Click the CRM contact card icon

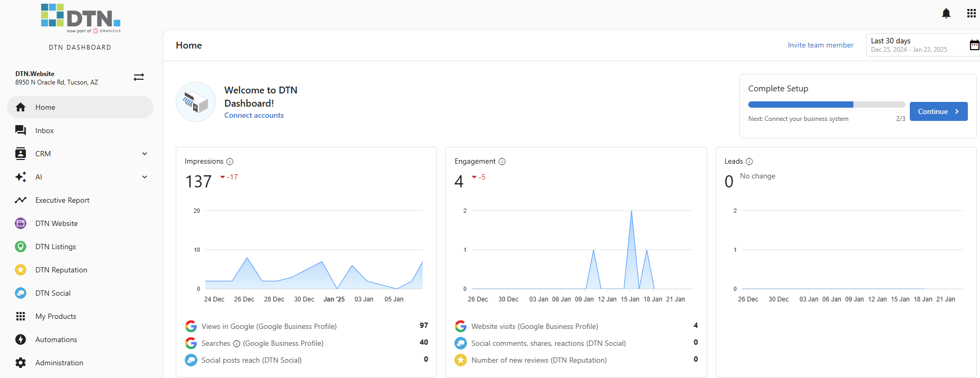tap(21, 154)
